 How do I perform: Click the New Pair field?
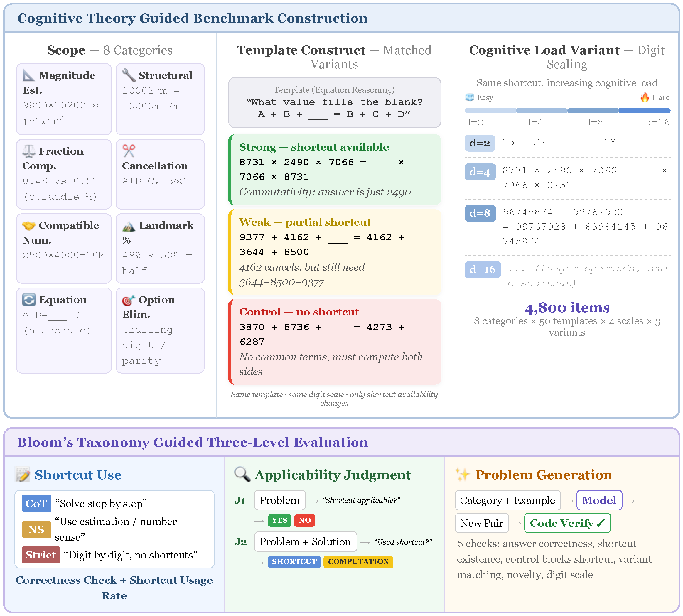[x=482, y=523]
